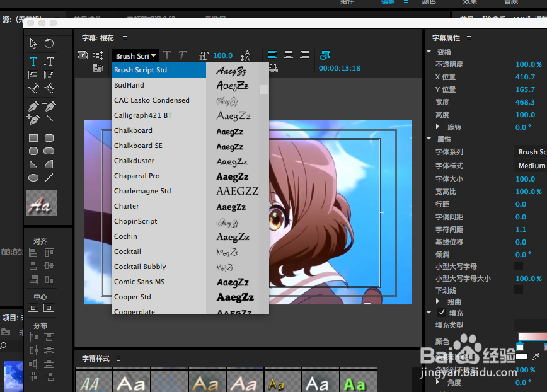Collapse the Brush Script font dropdown
The width and height of the screenshot is (547, 392).
(135, 56)
